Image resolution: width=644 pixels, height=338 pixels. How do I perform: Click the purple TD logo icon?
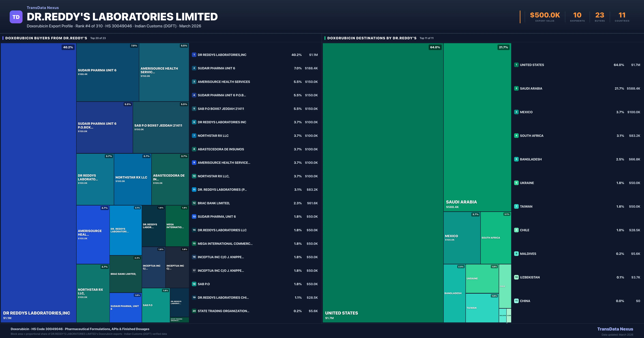click(x=16, y=17)
